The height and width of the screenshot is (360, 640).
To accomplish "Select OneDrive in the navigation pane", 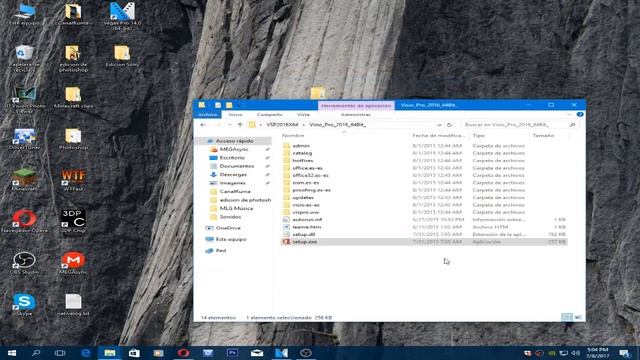I will point(228,228).
